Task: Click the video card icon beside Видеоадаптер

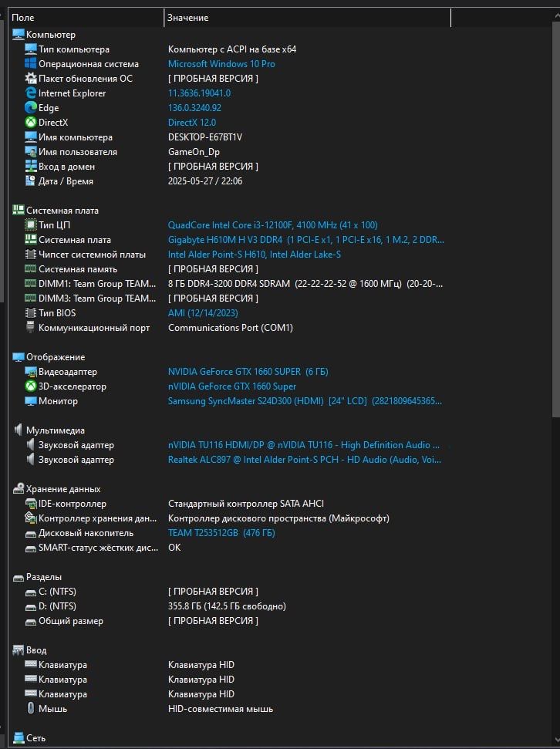Action: pos(31,372)
